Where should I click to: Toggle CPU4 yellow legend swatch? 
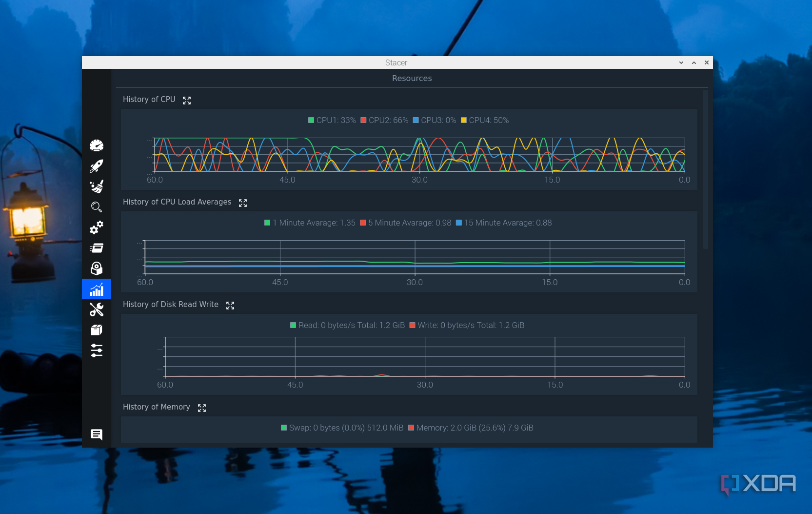click(464, 120)
